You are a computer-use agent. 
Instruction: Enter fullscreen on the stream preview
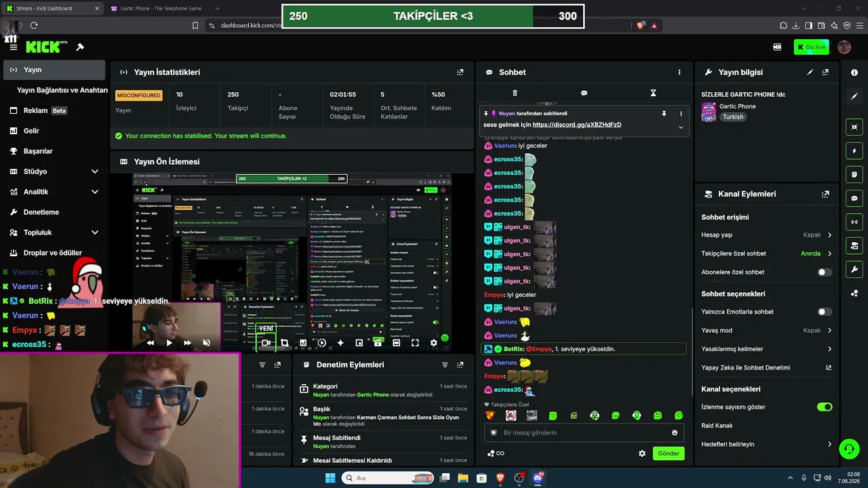click(415, 343)
